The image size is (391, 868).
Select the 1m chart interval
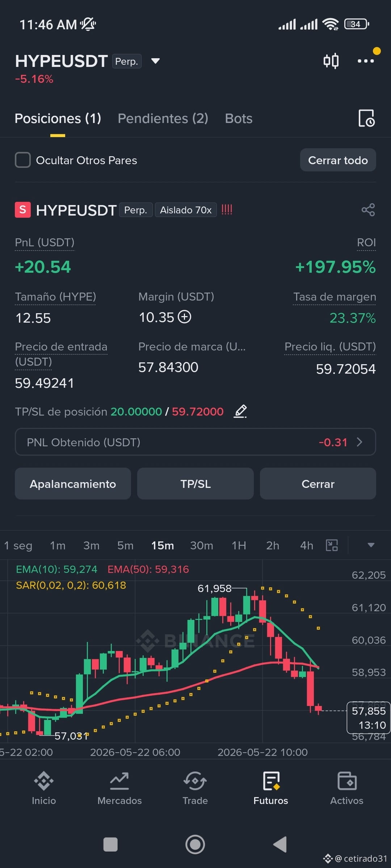58,545
